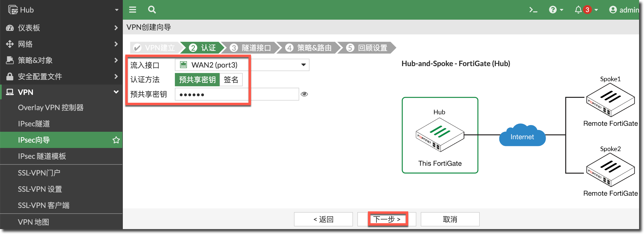Image resolution: width=644 pixels, height=234 pixels.
Task: Click into the 预共享密钥 password field
Action: point(237,94)
